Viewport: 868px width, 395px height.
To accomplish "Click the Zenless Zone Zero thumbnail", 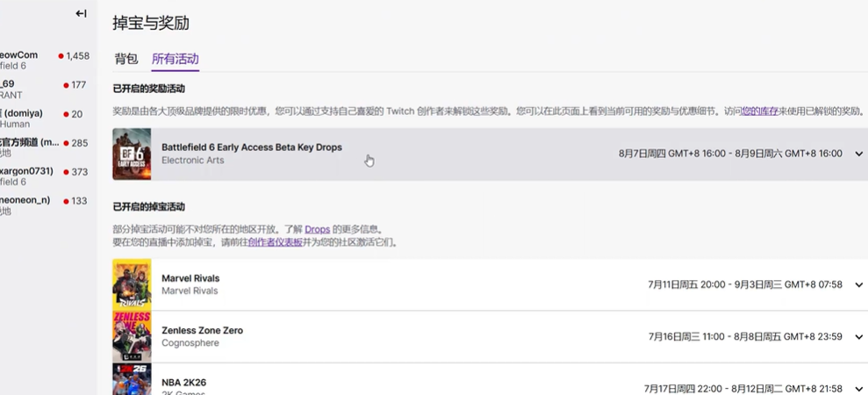I will [x=132, y=336].
